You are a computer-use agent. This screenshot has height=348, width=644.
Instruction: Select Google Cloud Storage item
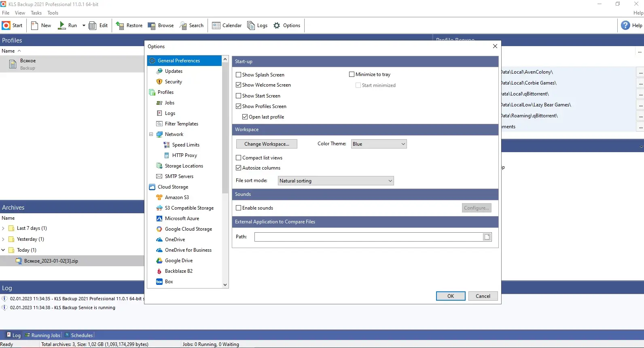click(x=188, y=229)
